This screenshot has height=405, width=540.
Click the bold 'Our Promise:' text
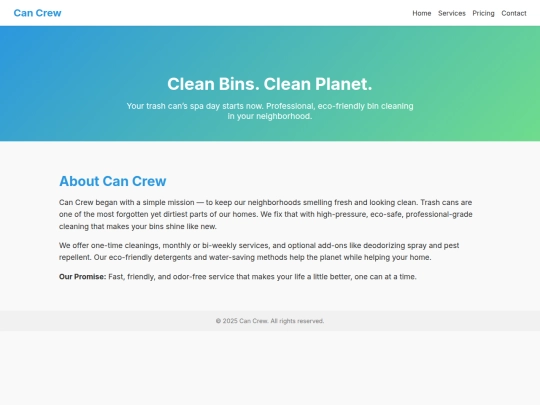82,277
